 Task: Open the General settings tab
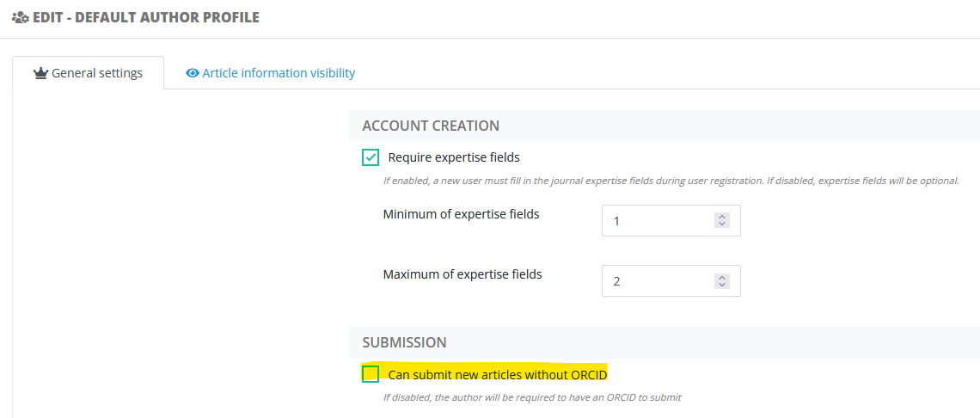pyautogui.click(x=88, y=73)
